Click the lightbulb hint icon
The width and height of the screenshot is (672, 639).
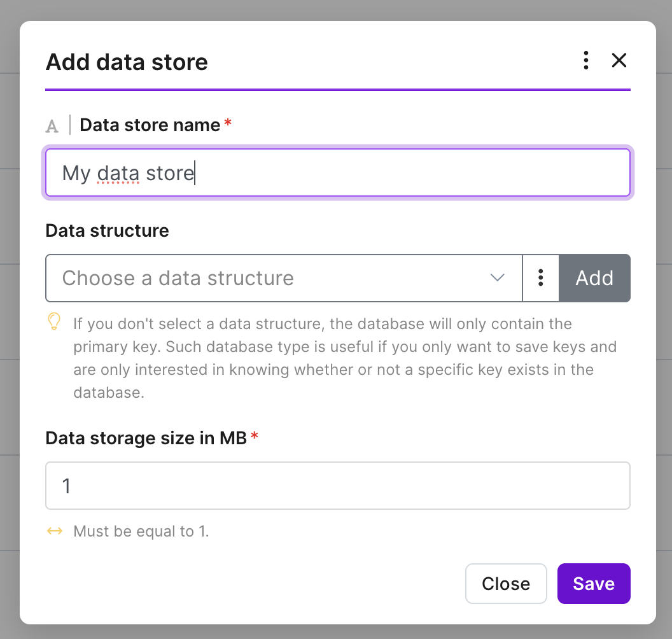(54, 321)
